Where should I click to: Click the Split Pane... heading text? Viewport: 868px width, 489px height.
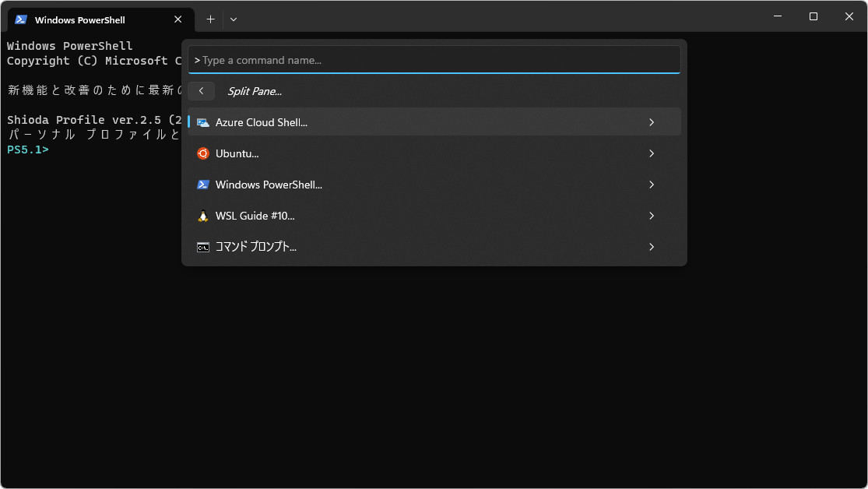pyautogui.click(x=255, y=91)
